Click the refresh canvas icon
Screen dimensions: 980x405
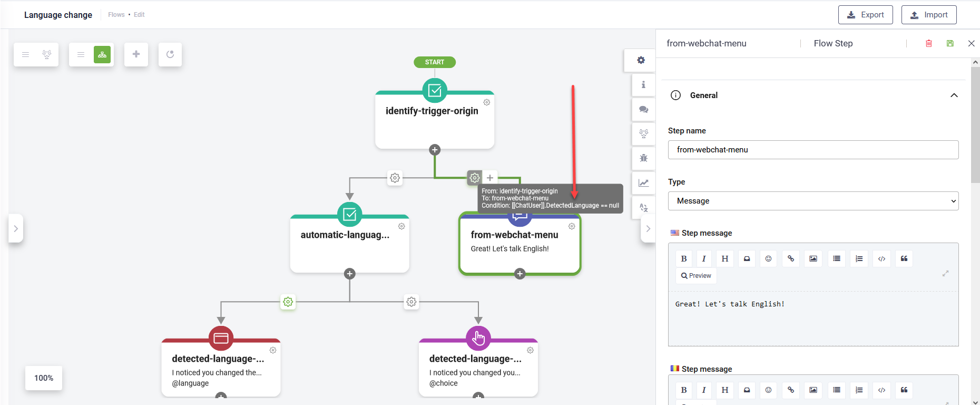pos(170,54)
